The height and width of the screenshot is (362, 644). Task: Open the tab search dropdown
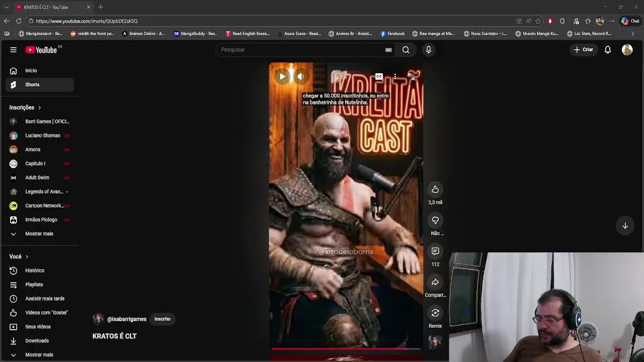7,7
